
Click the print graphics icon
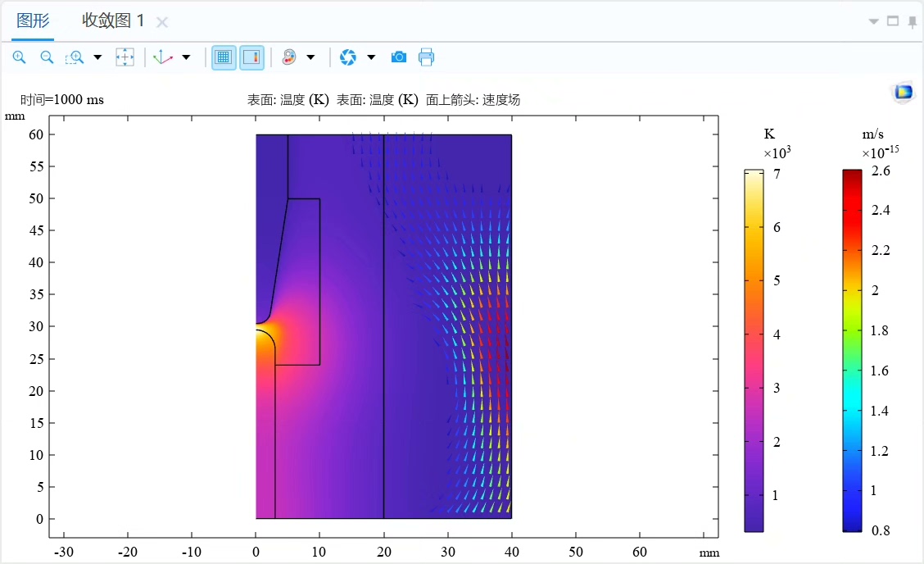(426, 57)
